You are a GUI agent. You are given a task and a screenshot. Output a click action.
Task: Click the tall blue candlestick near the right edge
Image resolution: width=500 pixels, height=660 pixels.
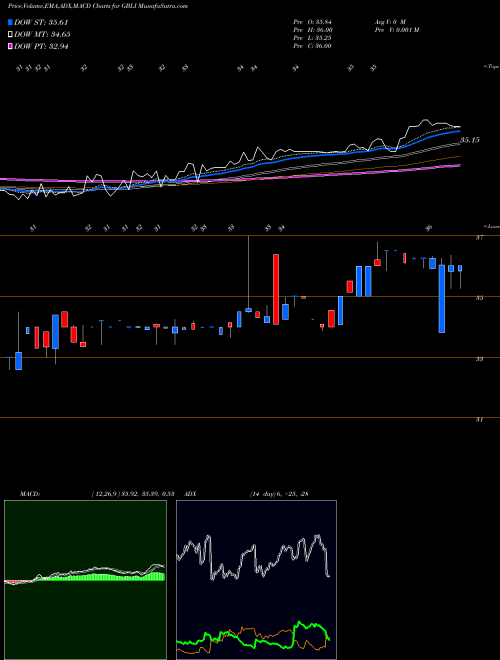(441, 299)
